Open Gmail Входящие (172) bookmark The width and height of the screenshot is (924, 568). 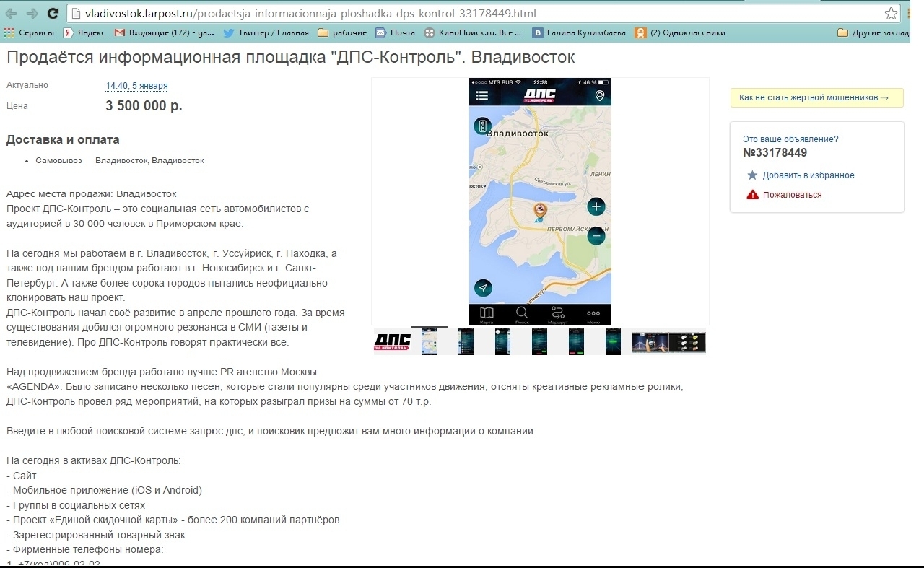[165, 32]
